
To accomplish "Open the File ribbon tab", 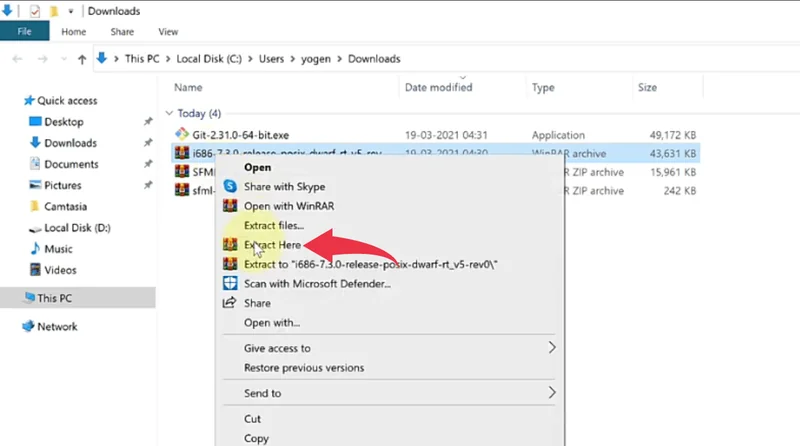I will (x=25, y=32).
